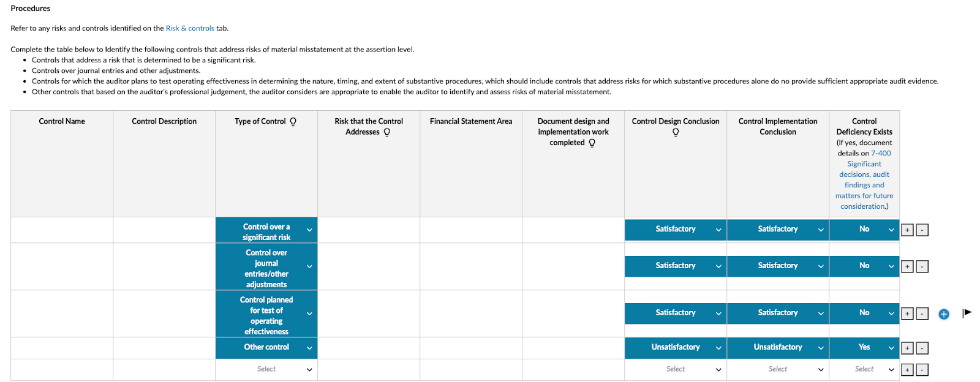Image resolution: width=980 pixels, height=382 pixels.
Task: Click the blue circular plus icon beside the table
Action: [943, 314]
